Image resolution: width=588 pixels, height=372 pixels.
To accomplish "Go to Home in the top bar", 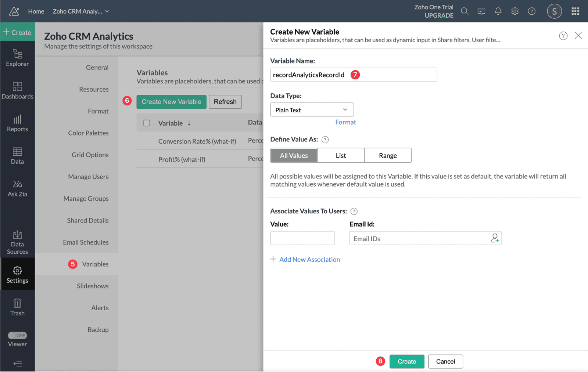I will point(36,11).
